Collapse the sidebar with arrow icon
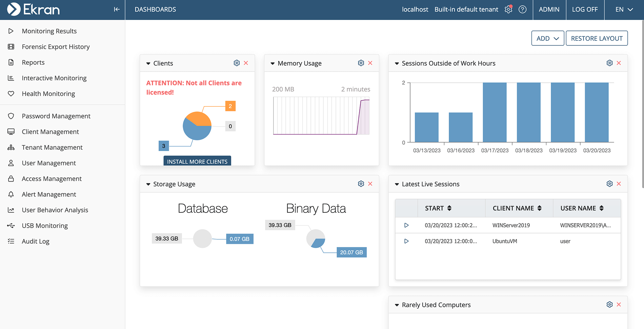This screenshot has height=329, width=644. coord(117,9)
